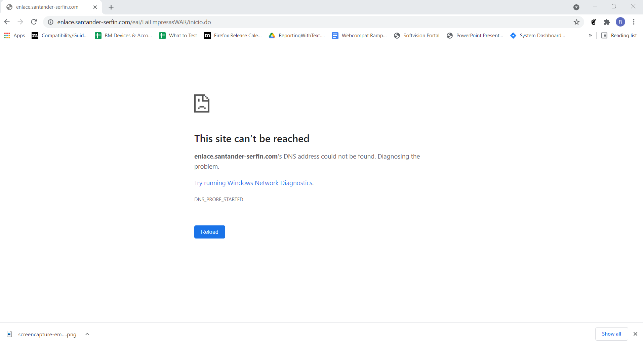The width and height of the screenshot is (644, 346).
Task: Reload the page using the toolbar refresh icon
Action: coord(34,22)
